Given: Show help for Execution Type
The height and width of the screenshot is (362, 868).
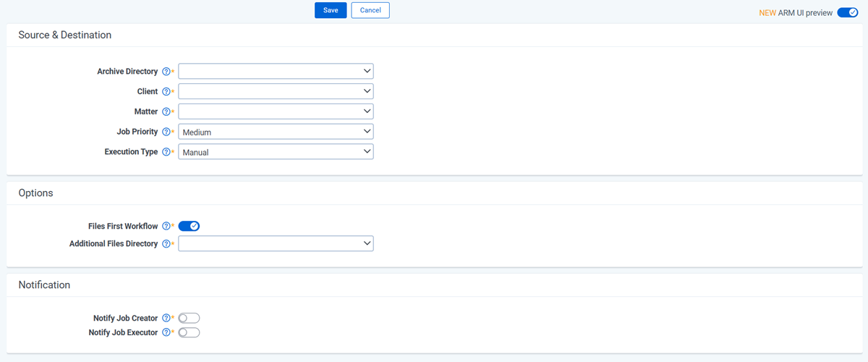Looking at the screenshot, I should click(x=166, y=153).
